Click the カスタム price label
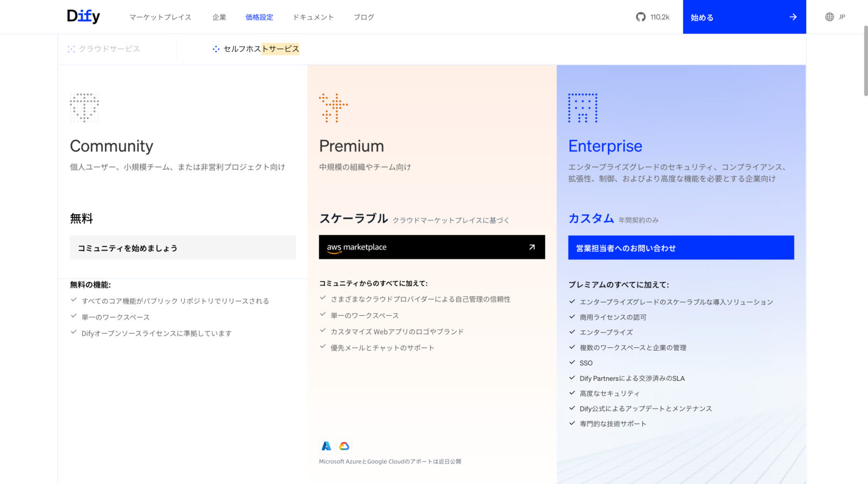The width and height of the screenshot is (868, 484). pyautogui.click(x=591, y=218)
